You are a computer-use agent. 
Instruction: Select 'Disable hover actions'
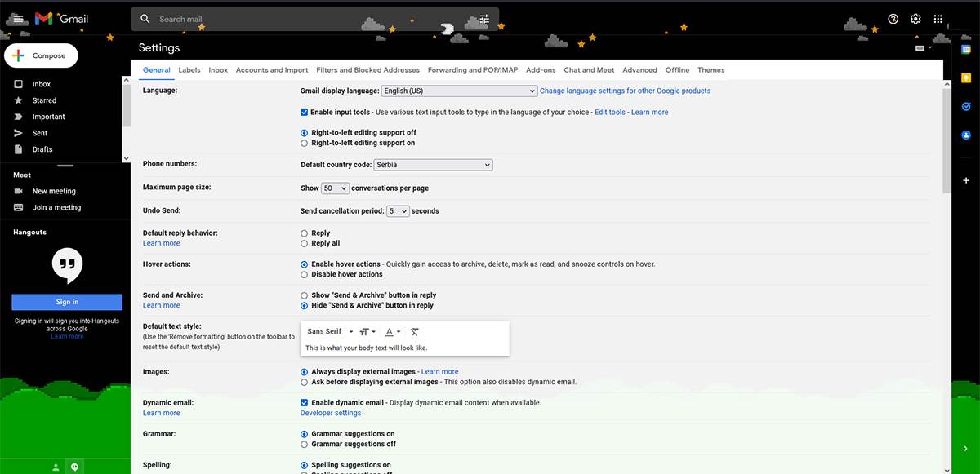304,274
